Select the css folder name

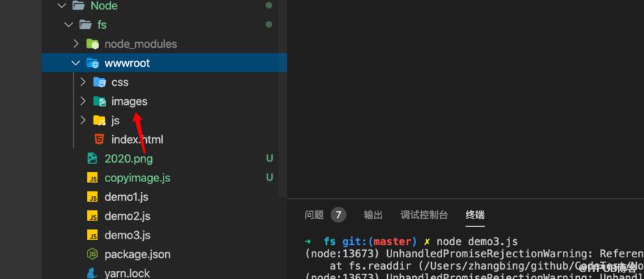120,82
